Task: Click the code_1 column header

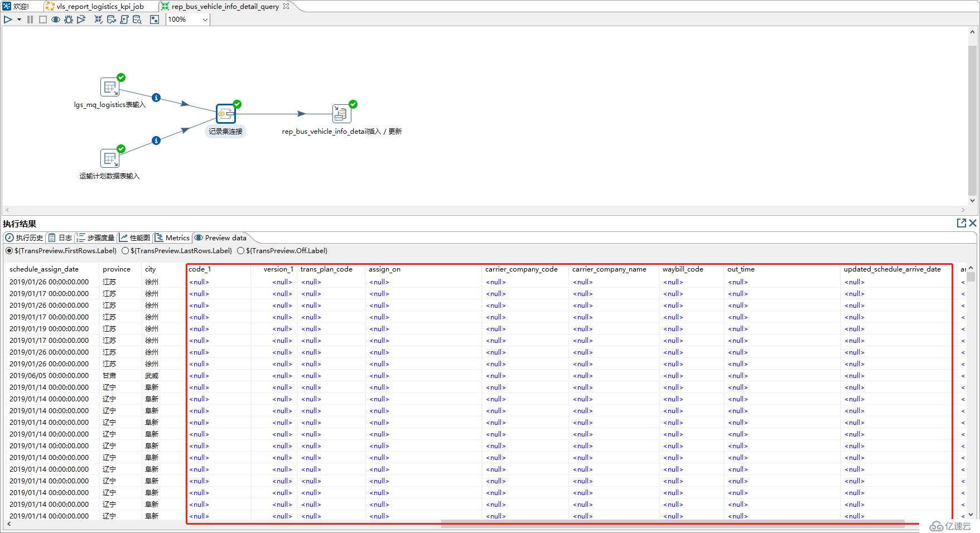Action: (x=200, y=269)
